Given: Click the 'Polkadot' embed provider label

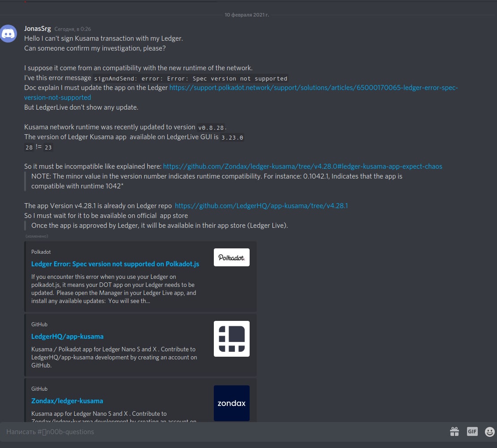Looking at the screenshot, I should coord(41,252).
